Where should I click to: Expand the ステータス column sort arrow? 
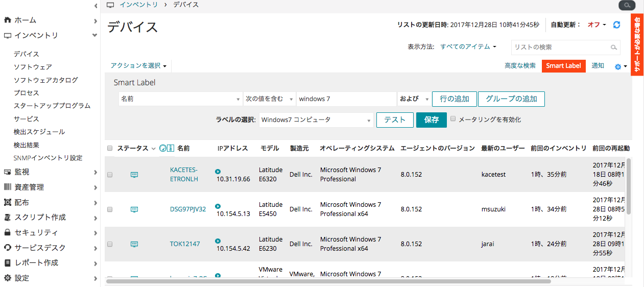(153, 149)
